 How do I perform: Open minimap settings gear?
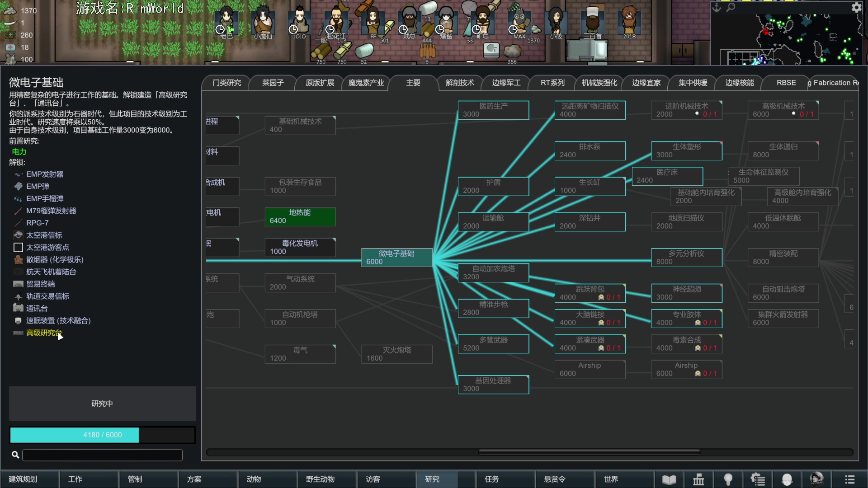[856, 7]
